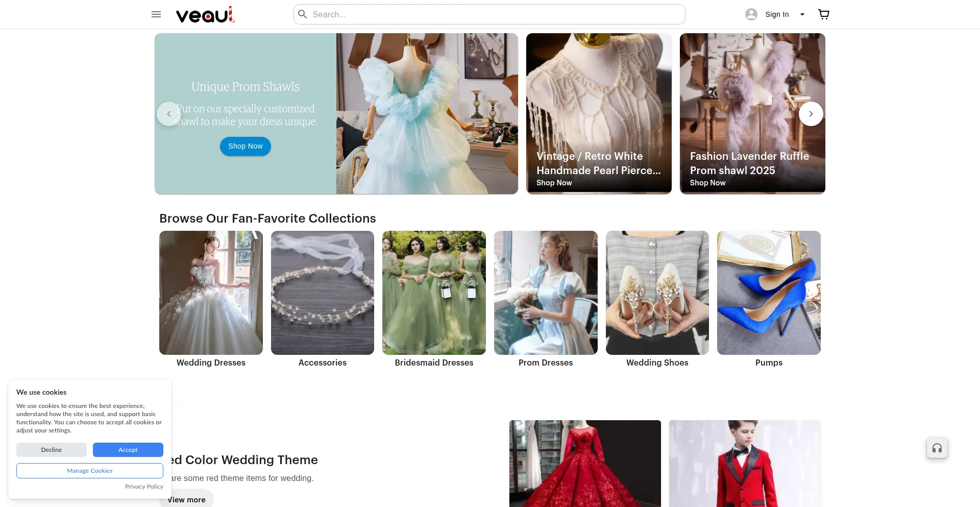Accept cookies
This screenshot has height=507, width=980.
[128, 450]
